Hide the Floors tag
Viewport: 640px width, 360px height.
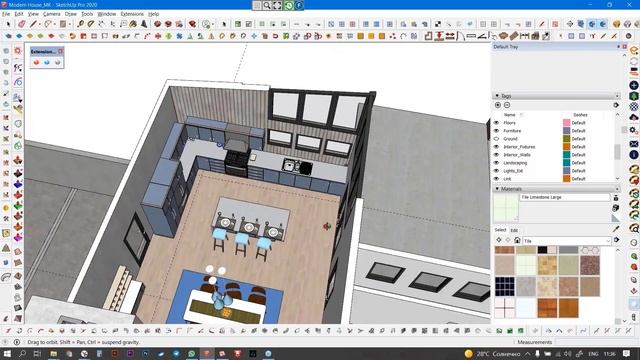point(496,123)
